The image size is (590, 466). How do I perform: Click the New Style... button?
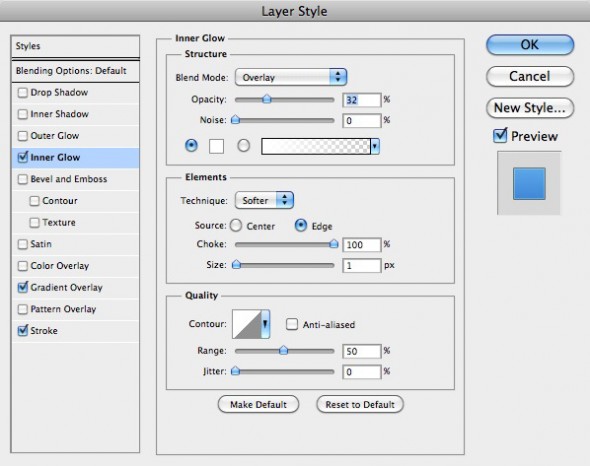coord(530,108)
